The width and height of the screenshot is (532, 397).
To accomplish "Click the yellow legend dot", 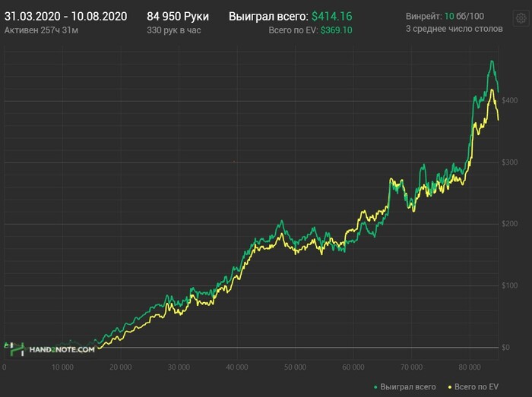I will pyautogui.click(x=450, y=387).
